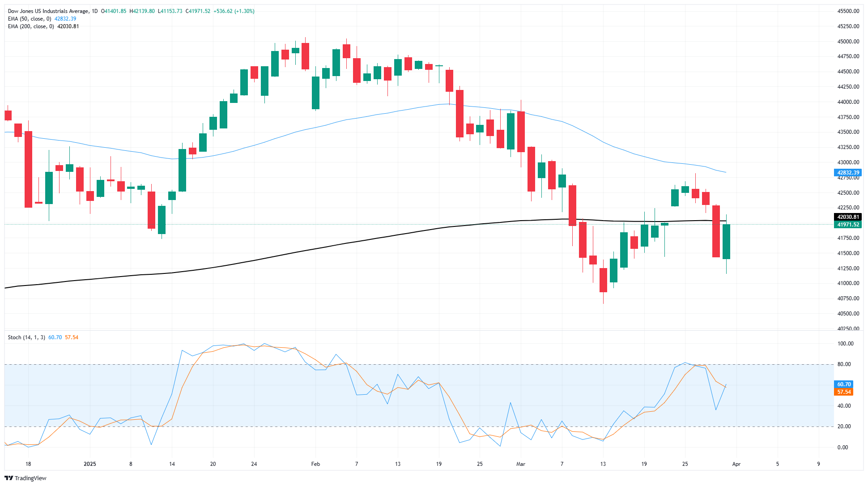
Task: Click the EMA (50, close, 0) legend
Action: point(30,19)
